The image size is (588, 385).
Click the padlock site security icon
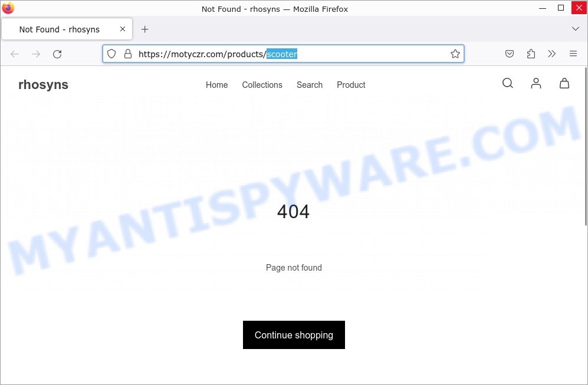tap(128, 54)
